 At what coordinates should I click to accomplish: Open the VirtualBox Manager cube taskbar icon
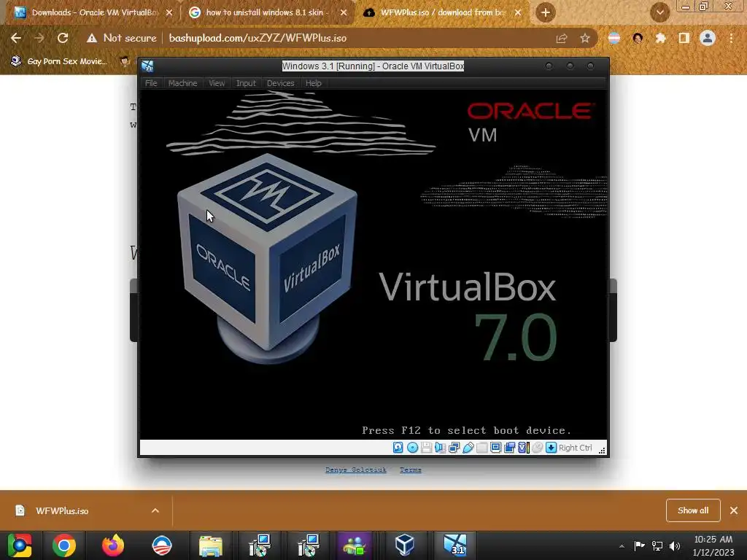pyautogui.click(x=404, y=545)
